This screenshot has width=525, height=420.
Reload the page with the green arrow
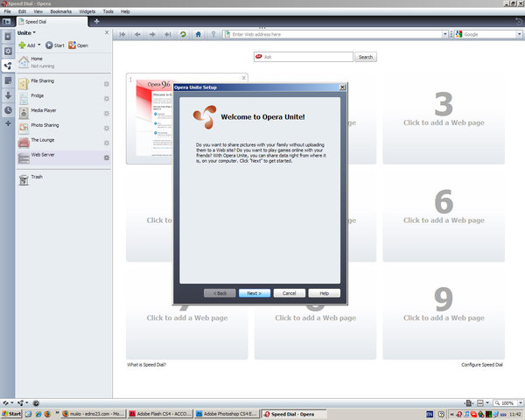coord(183,34)
